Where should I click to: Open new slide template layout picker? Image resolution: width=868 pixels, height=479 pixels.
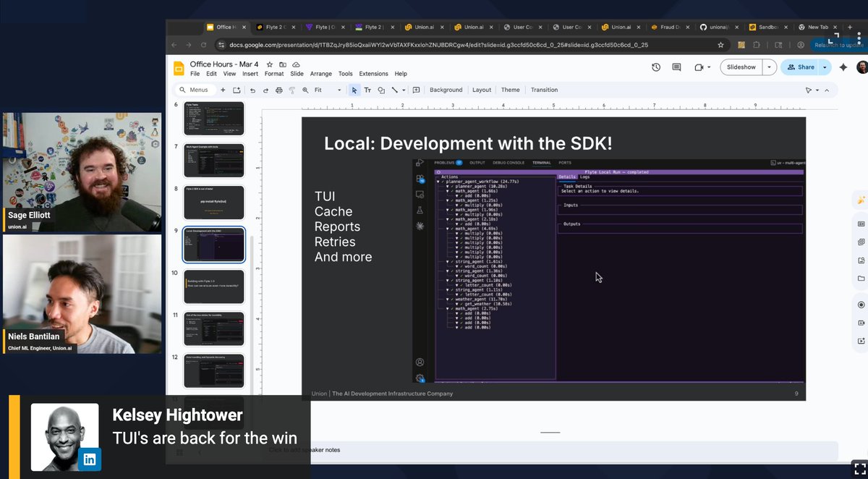(x=237, y=90)
